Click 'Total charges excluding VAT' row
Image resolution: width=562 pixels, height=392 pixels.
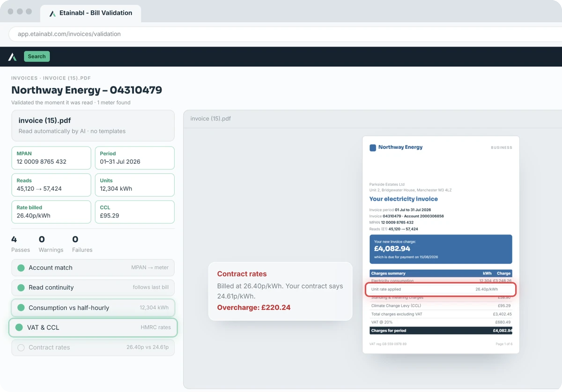pyautogui.click(x=441, y=314)
